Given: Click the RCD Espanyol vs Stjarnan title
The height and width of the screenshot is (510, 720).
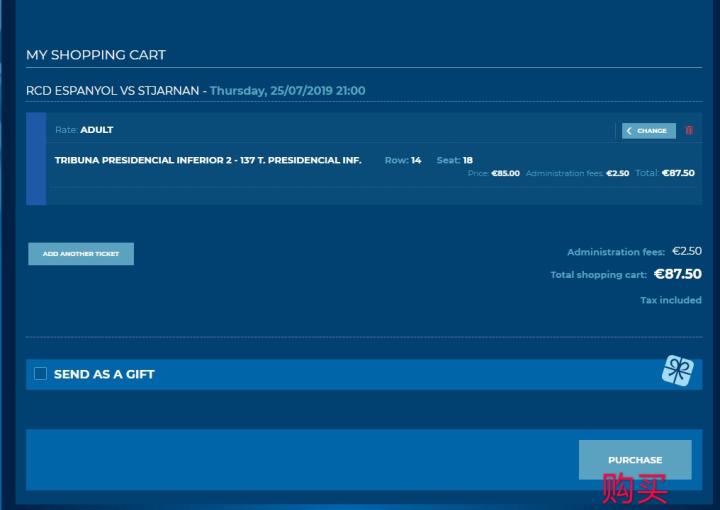Looking at the screenshot, I should point(113,91).
